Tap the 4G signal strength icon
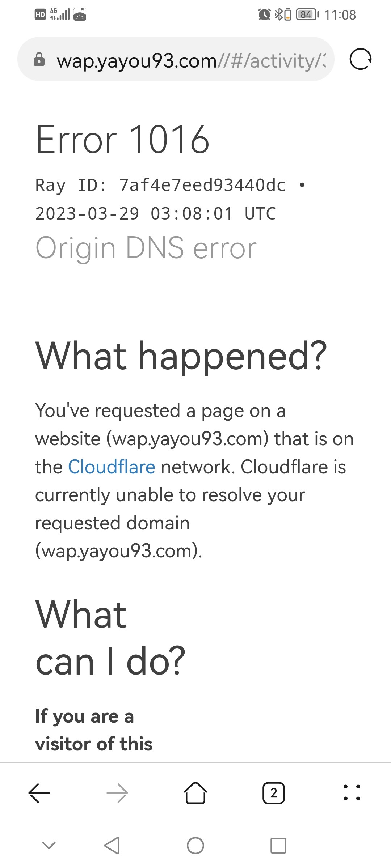 (x=60, y=14)
